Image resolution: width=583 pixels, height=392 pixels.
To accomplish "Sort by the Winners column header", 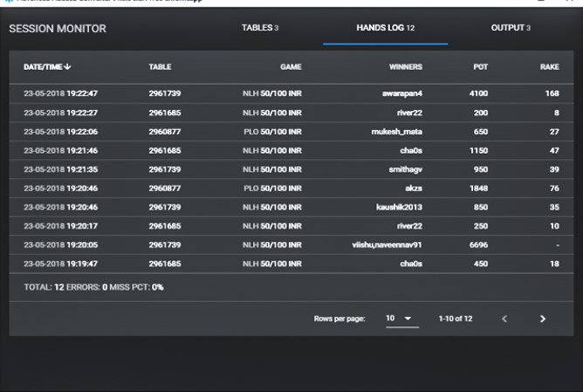I will (x=406, y=67).
